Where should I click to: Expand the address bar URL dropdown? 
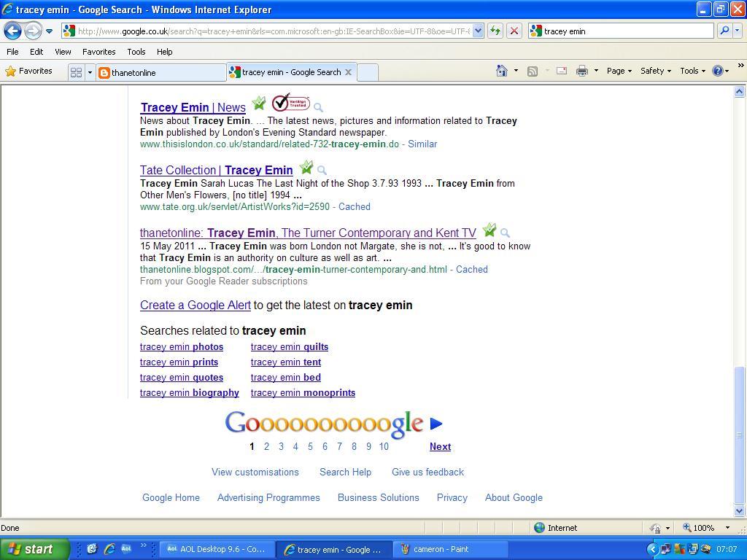pos(479,31)
